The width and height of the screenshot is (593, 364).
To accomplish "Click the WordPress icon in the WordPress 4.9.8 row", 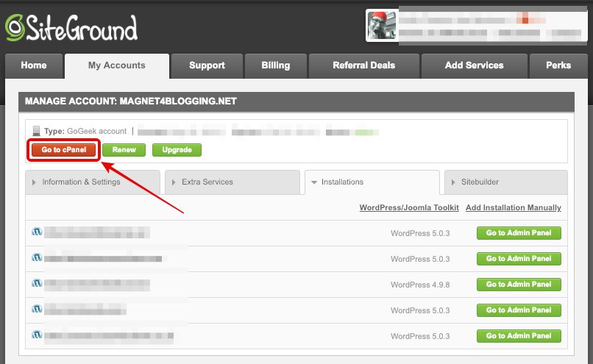I will click(37, 283).
